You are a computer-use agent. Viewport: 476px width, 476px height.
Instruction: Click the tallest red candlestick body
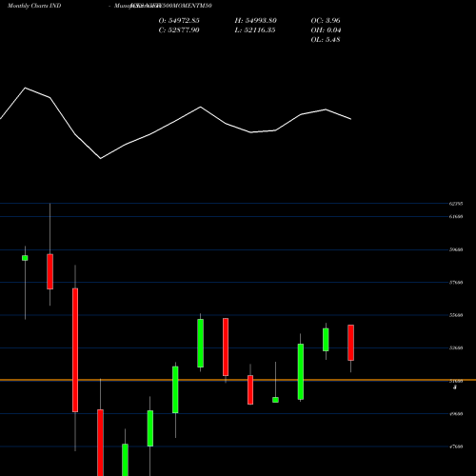75,350
